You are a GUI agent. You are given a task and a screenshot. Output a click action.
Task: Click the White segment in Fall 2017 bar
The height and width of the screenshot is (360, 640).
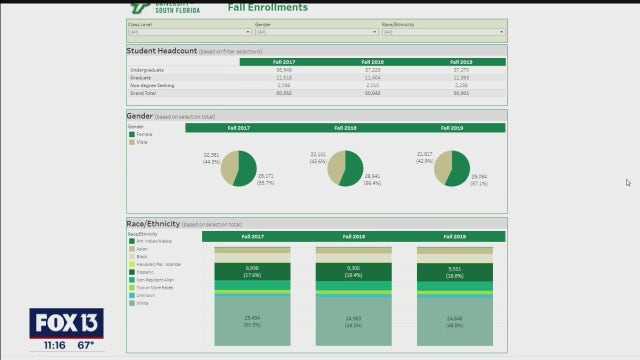coord(253,321)
